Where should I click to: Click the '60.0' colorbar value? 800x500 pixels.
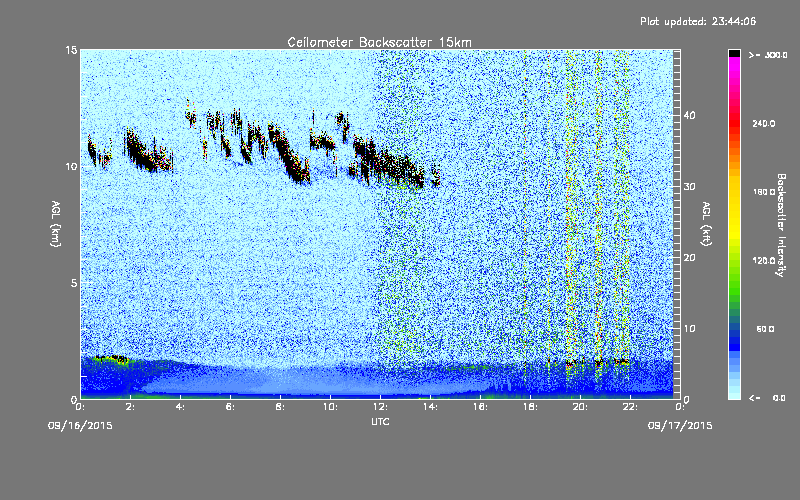[765, 329]
